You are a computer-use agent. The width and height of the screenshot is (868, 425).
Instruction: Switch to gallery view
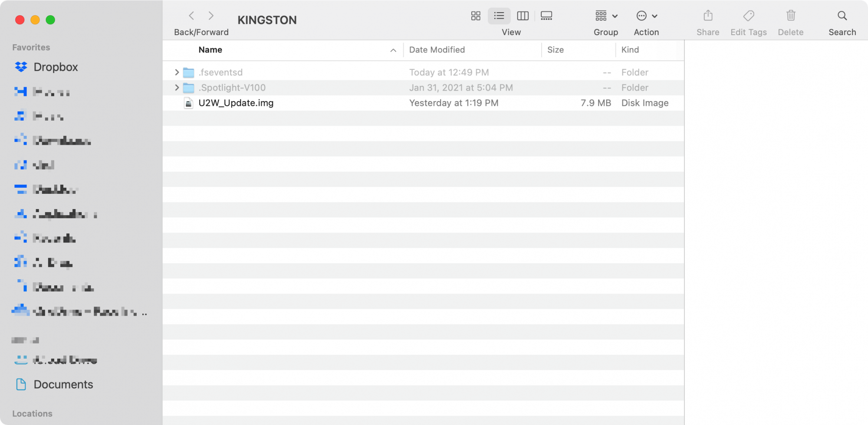click(x=546, y=16)
